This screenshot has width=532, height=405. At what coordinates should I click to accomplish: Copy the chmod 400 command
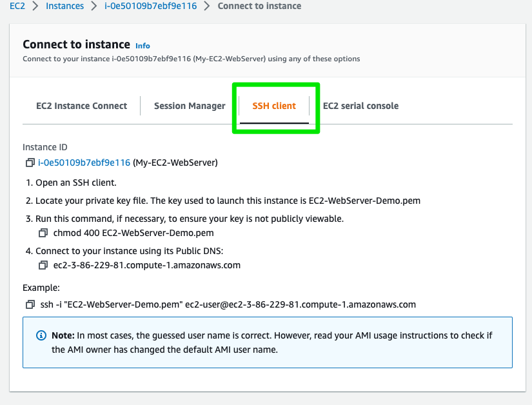click(43, 233)
